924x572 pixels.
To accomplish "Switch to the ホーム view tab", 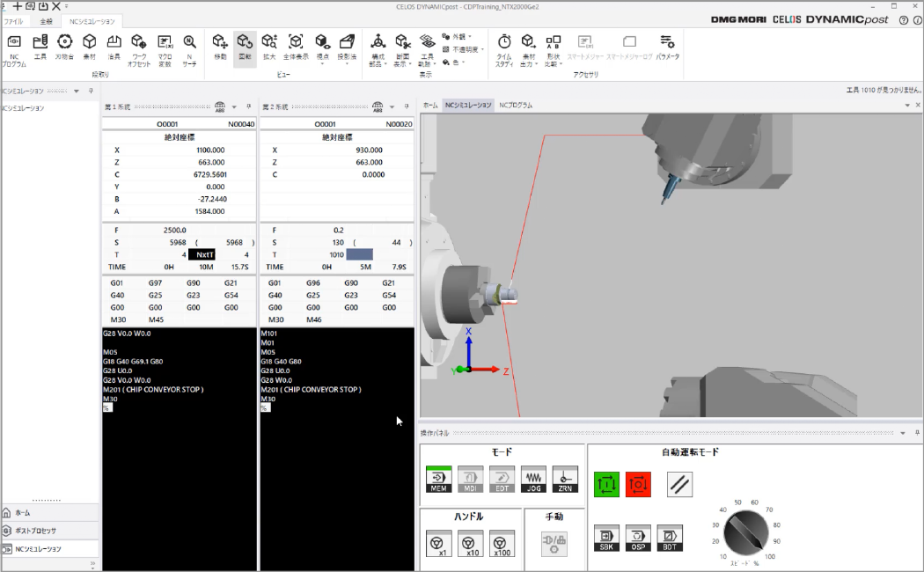I will (430, 105).
